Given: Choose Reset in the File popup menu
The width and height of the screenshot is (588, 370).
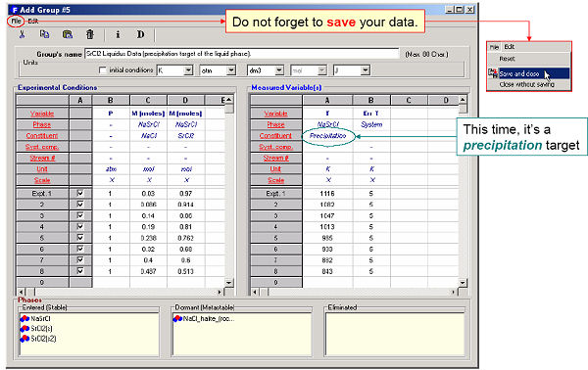Looking at the screenshot, I should (x=507, y=59).
